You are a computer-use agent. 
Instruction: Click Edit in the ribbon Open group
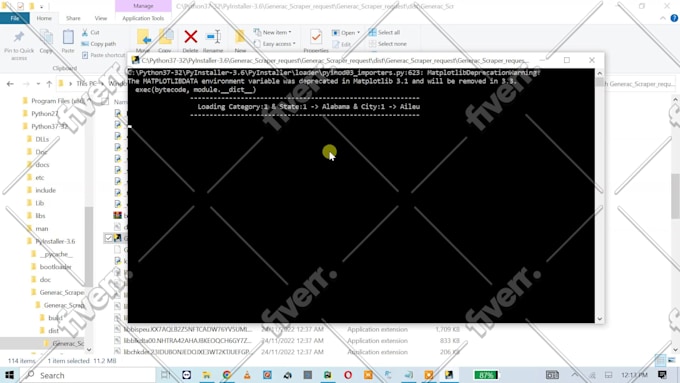(x=342, y=44)
